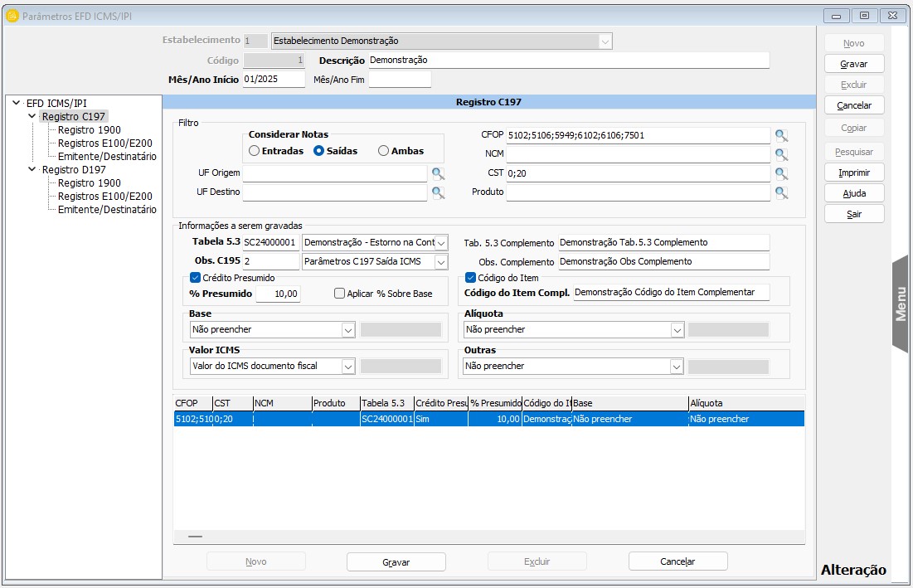Viewport: 913px width, 588px height.
Task: Click the Imprimir button
Action: pyautogui.click(x=853, y=173)
